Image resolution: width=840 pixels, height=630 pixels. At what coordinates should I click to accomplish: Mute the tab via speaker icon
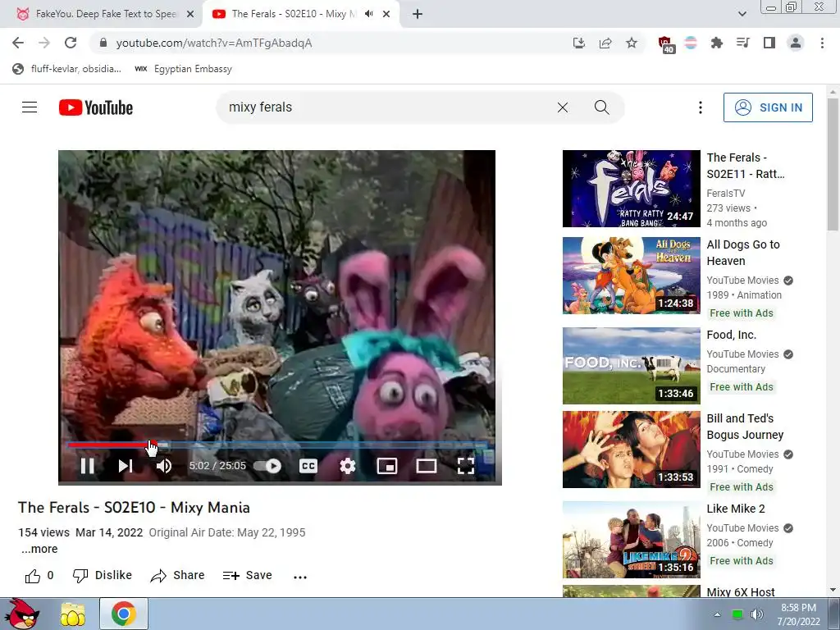pos(368,14)
